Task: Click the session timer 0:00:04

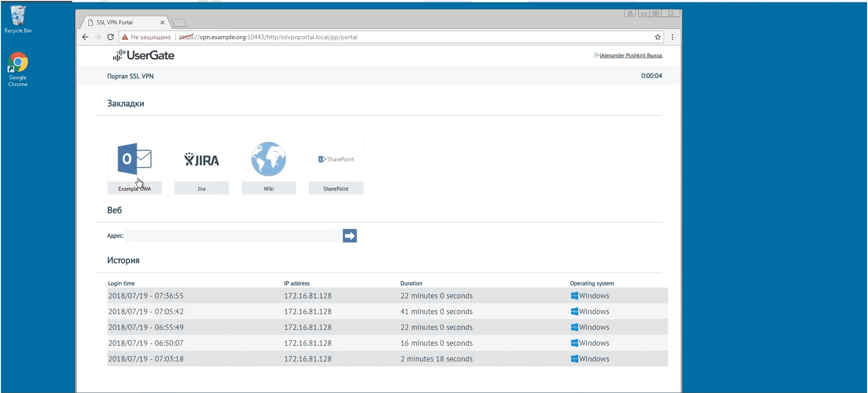Action: click(x=652, y=76)
